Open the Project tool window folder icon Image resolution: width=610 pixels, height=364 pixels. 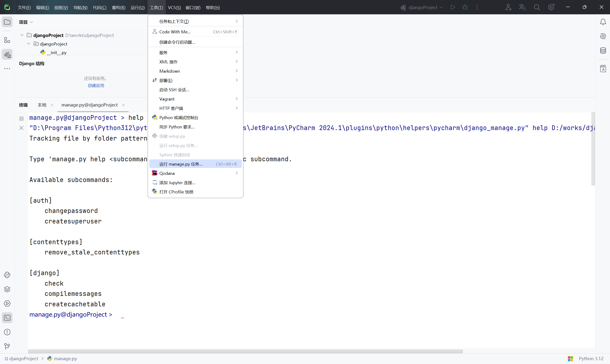(7, 22)
